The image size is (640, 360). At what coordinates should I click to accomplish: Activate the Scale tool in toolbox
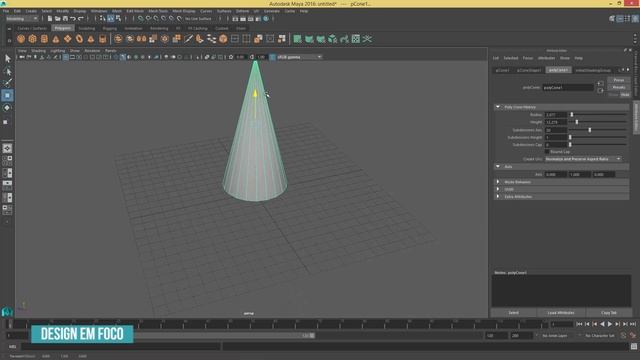(x=6, y=122)
